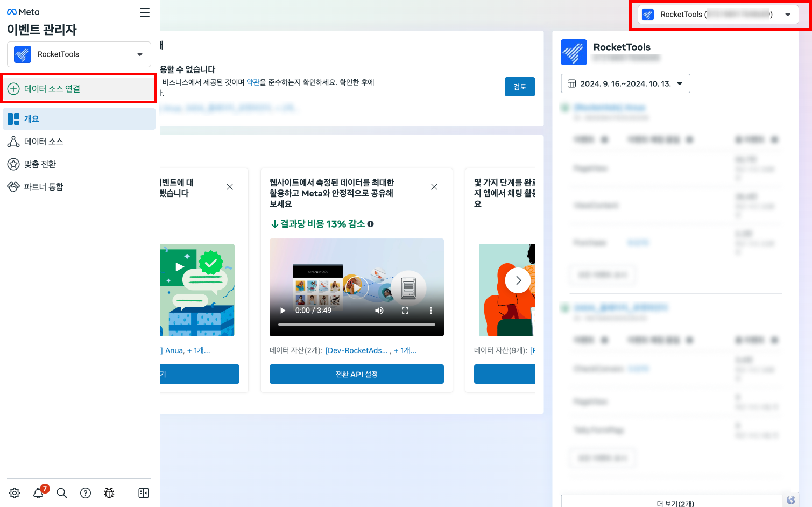Close the partially hidden left card
The image size is (812, 507).
pos(230,187)
